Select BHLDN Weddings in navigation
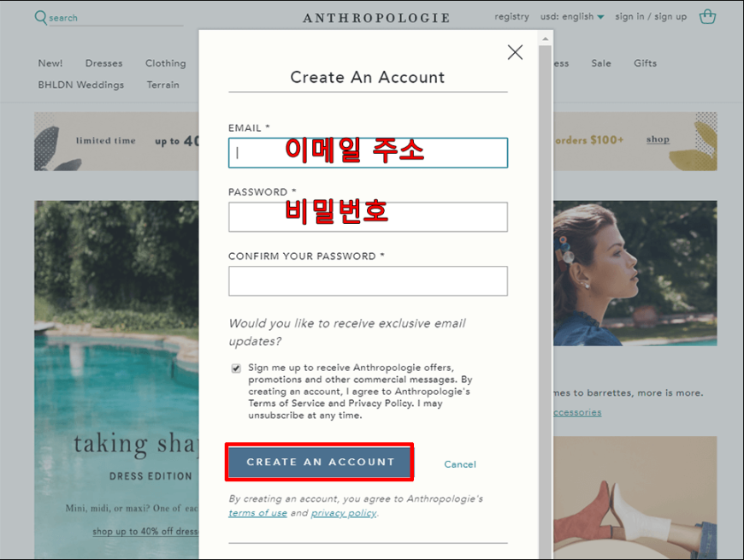Image resolution: width=744 pixels, height=560 pixels. pyautogui.click(x=81, y=85)
